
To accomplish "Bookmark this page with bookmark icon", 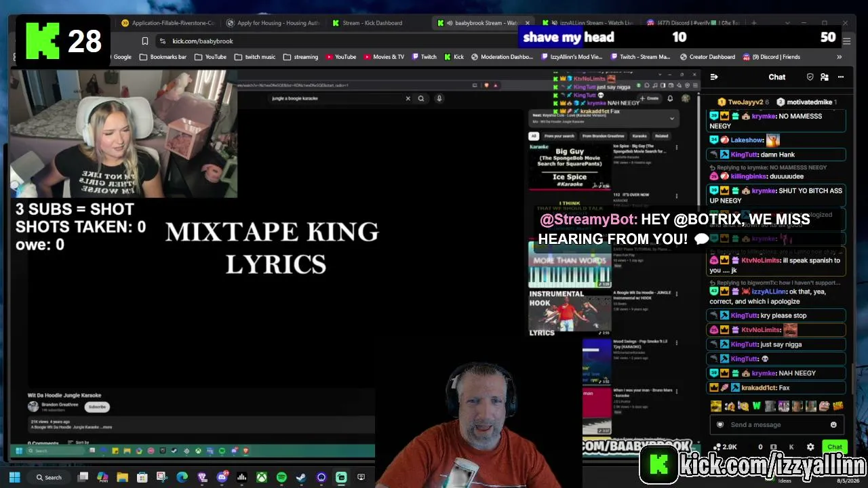I will [x=145, y=41].
